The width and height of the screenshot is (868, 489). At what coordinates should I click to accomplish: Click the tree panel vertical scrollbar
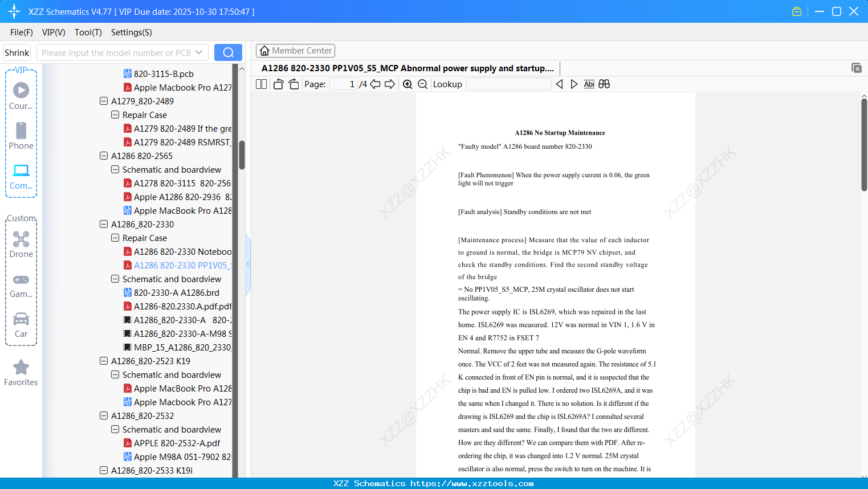coord(242,156)
